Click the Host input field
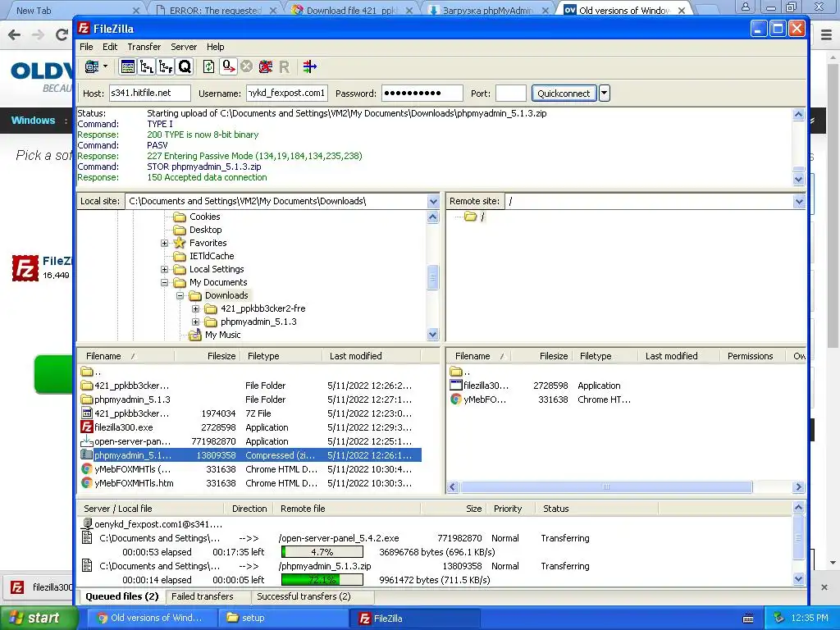This screenshot has width=840, height=630. [x=150, y=94]
